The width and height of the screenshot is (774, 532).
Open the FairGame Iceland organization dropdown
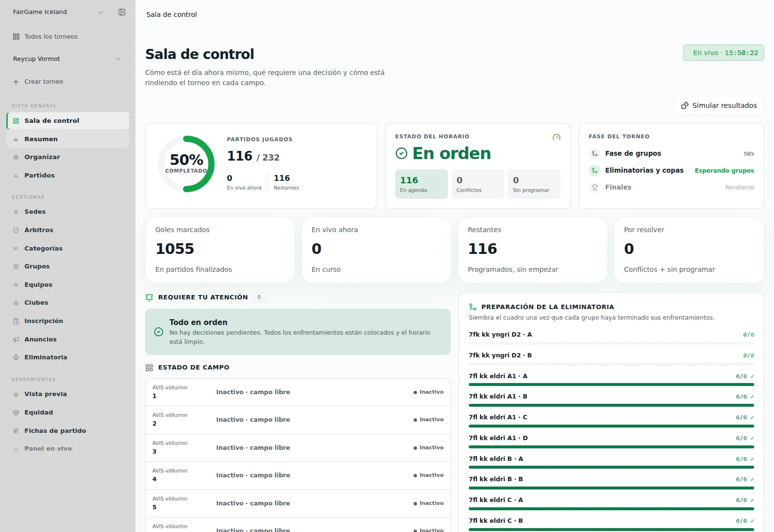pos(58,12)
